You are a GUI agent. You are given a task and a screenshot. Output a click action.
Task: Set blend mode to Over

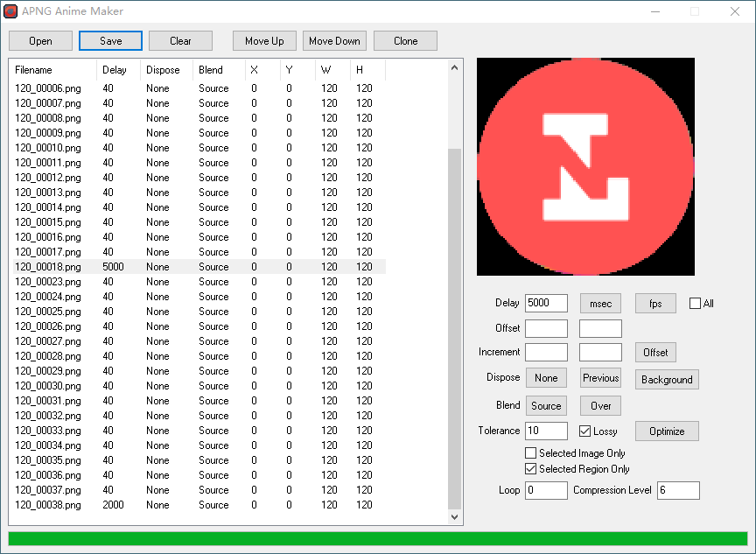(600, 406)
